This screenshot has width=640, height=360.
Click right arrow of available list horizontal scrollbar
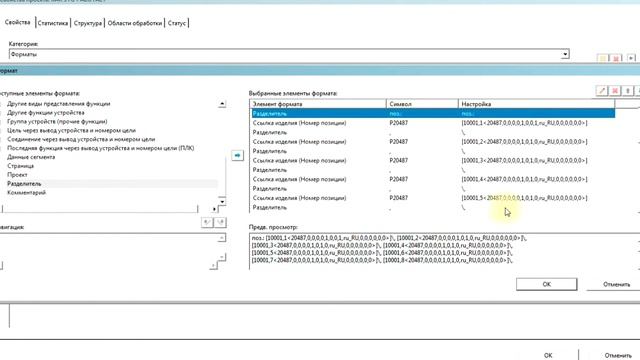click(214, 209)
